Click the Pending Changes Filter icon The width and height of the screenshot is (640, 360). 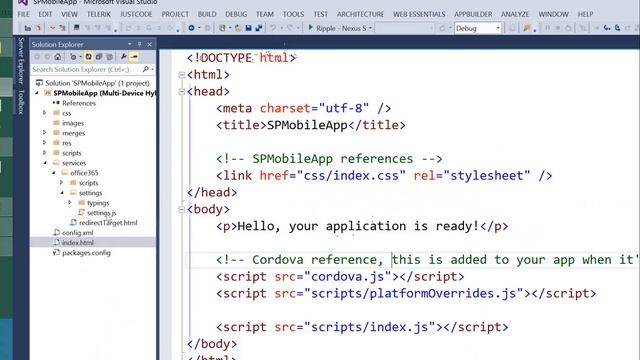coord(73,57)
